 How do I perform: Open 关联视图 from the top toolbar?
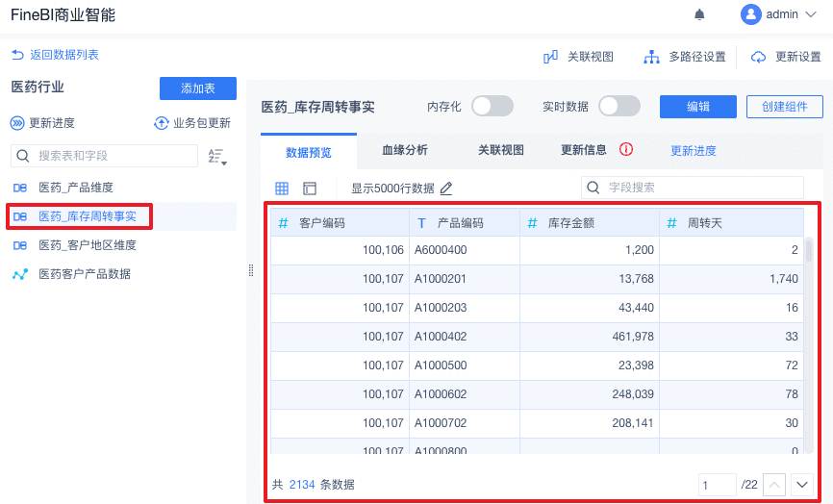591,57
